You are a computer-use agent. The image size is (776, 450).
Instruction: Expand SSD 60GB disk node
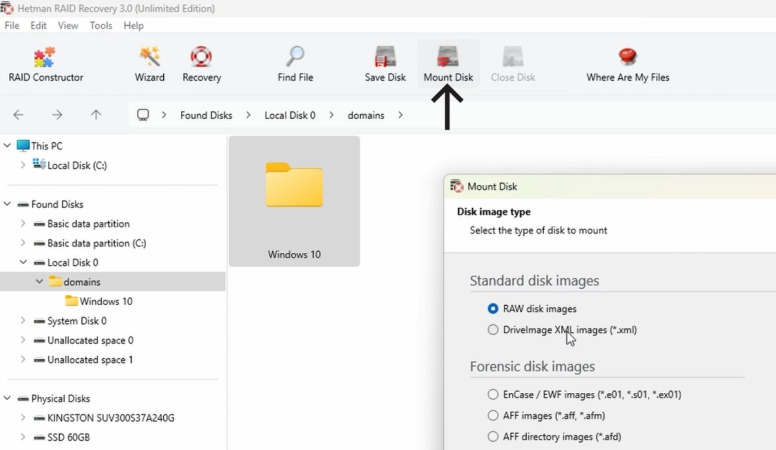23,437
